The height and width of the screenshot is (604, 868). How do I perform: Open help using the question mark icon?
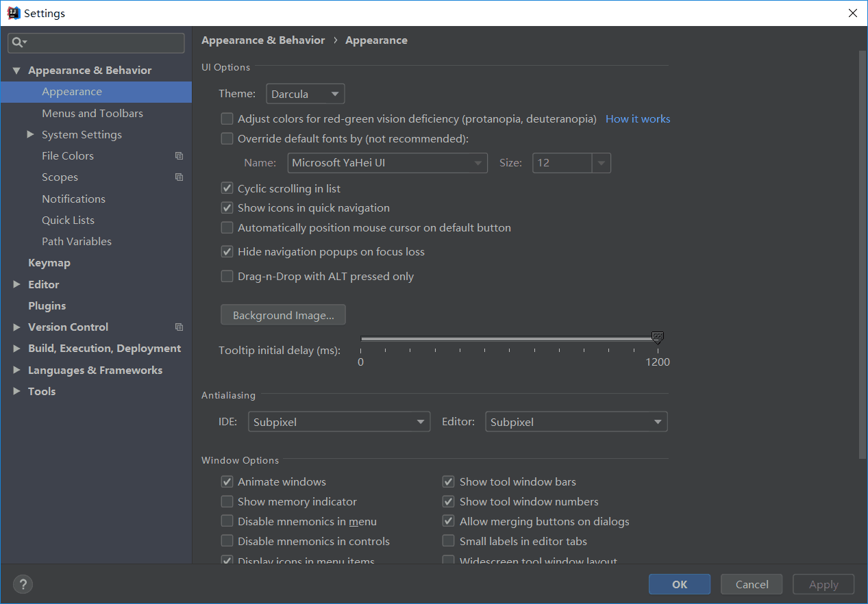23,583
